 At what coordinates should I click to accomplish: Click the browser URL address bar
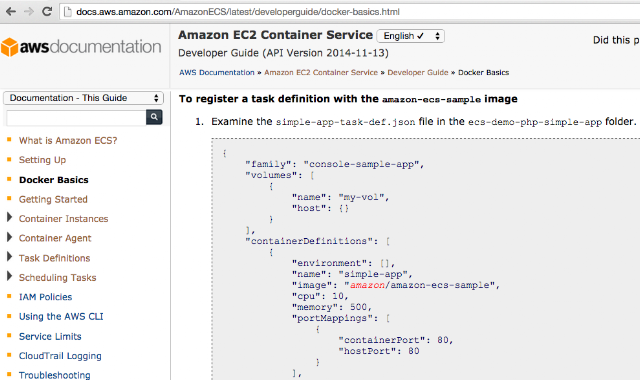pos(351,12)
